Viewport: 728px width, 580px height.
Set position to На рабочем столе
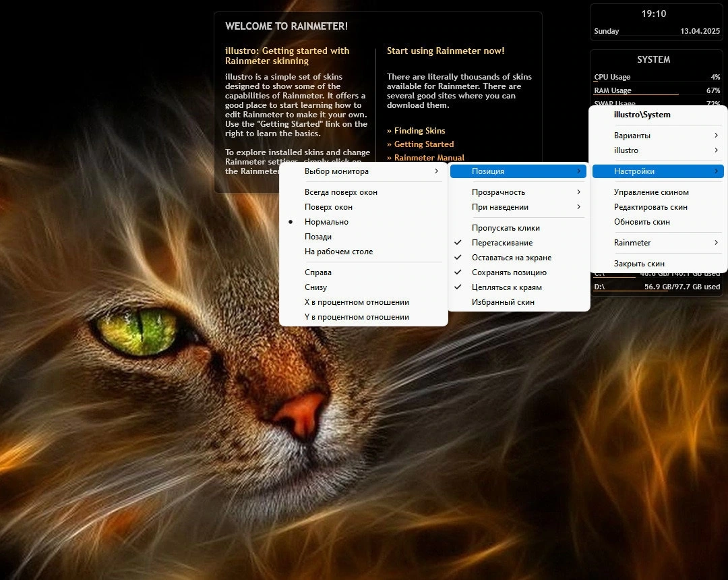[363, 252]
